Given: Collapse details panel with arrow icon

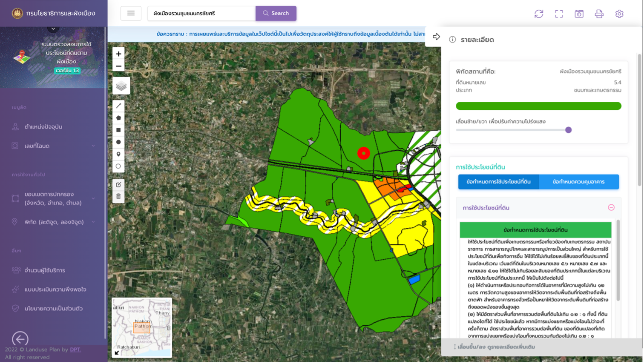Looking at the screenshot, I should point(436,37).
